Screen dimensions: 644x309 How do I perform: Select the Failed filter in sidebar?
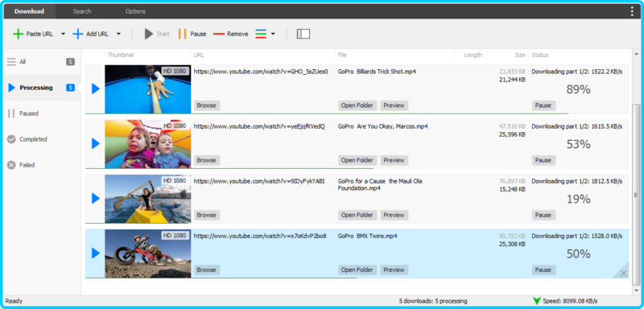(x=42, y=165)
